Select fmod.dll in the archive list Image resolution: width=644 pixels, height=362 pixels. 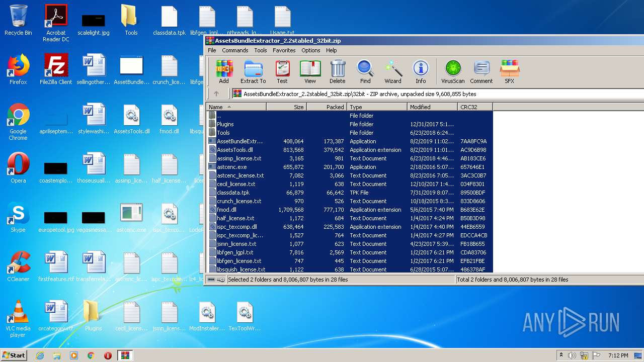[350, 210]
